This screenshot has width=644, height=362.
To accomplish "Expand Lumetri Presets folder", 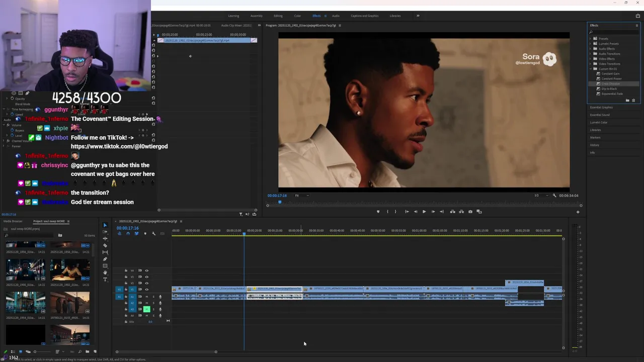I will pyautogui.click(x=590, y=44).
